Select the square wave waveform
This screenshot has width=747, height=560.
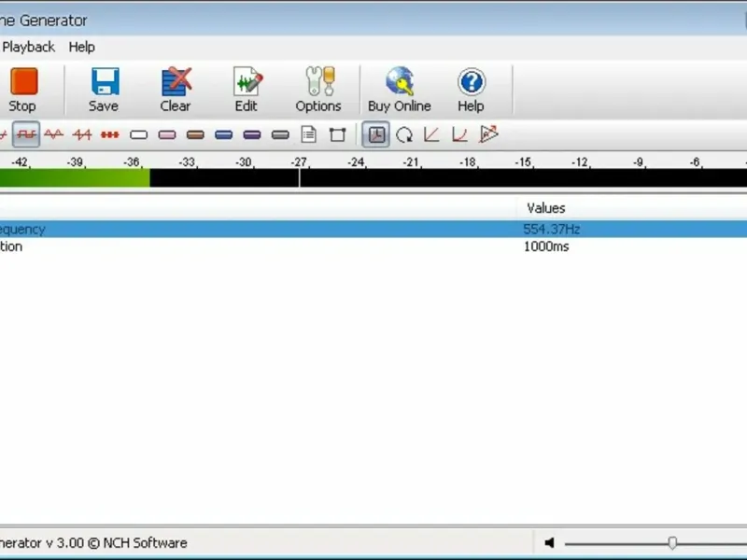26,134
